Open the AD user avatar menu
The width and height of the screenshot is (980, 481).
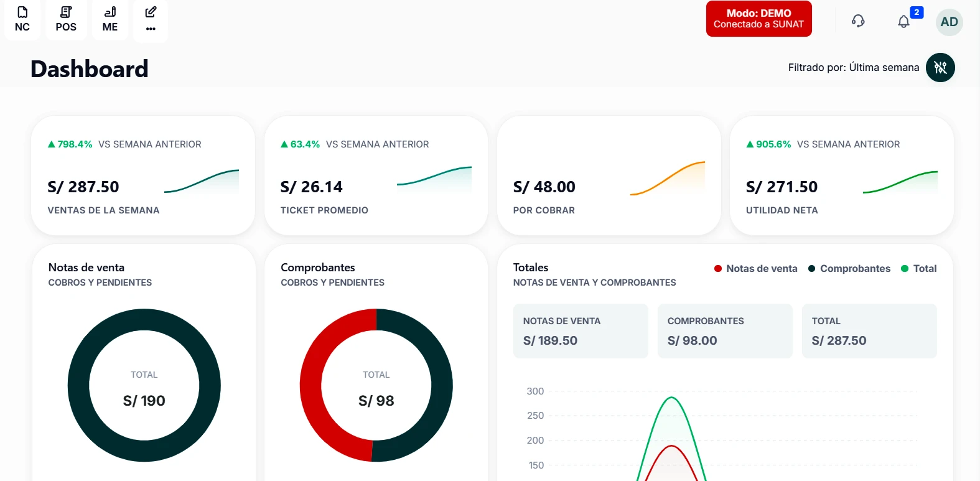pyautogui.click(x=949, y=22)
